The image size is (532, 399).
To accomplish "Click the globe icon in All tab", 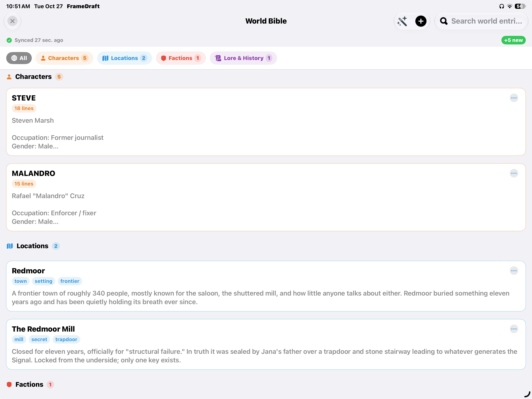I will pyautogui.click(x=14, y=58).
